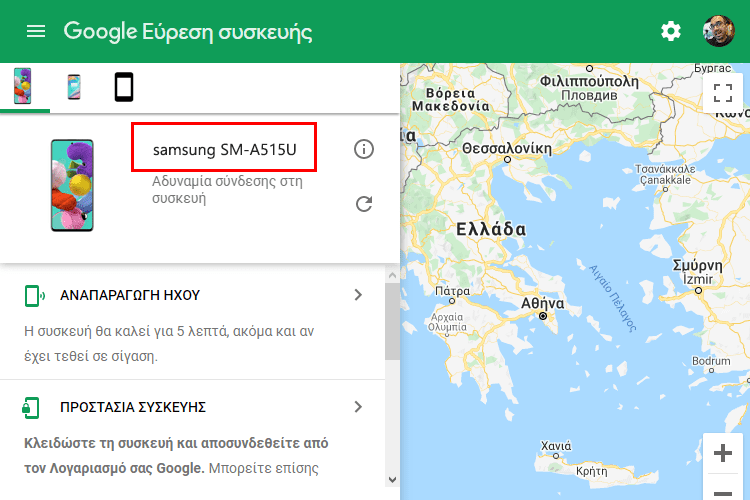Click the Σμύρνη İzmir label on the map
Image resolution: width=750 pixels, height=500 pixels.
[697, 272]
